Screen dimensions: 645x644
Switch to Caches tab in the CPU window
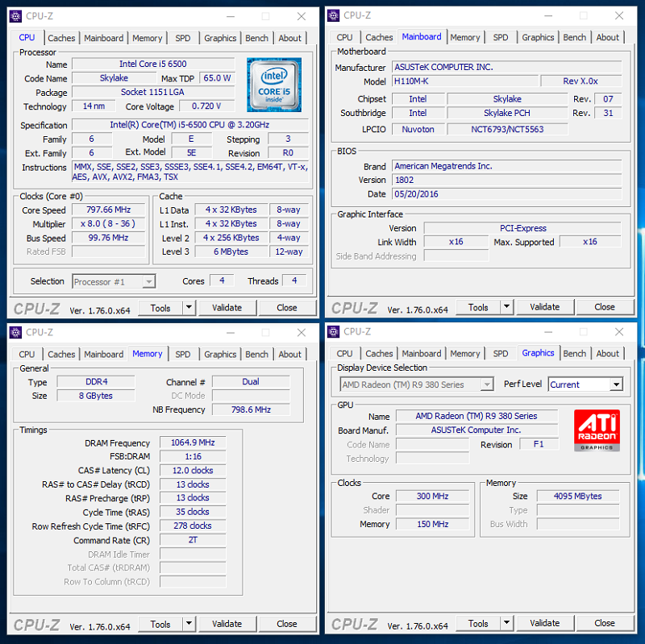(61, 38)
